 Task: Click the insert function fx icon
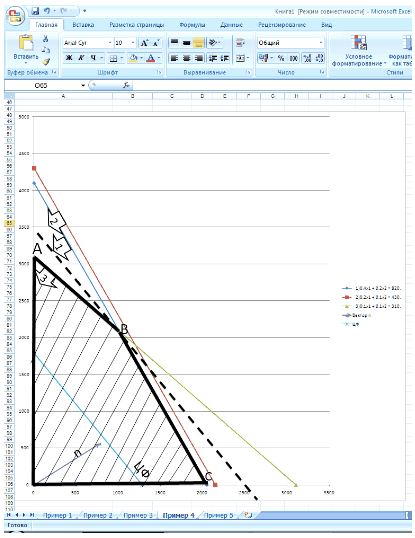point(126,85)
